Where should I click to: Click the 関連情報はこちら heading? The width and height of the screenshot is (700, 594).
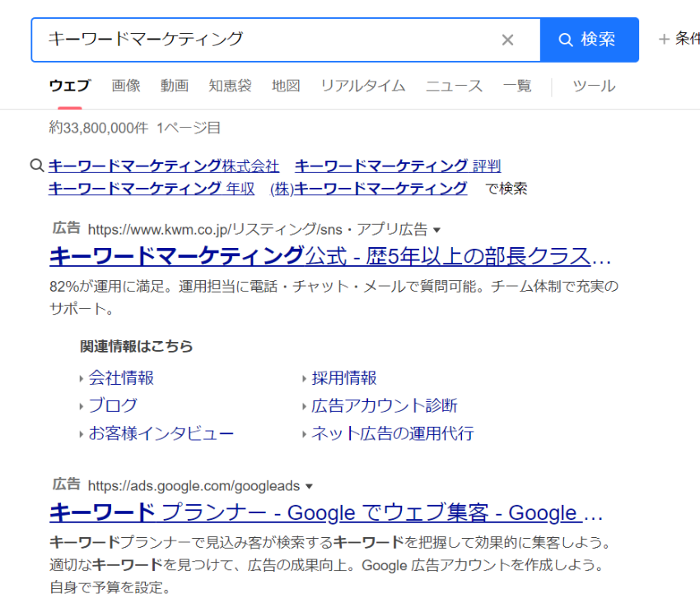coord(136,346)
